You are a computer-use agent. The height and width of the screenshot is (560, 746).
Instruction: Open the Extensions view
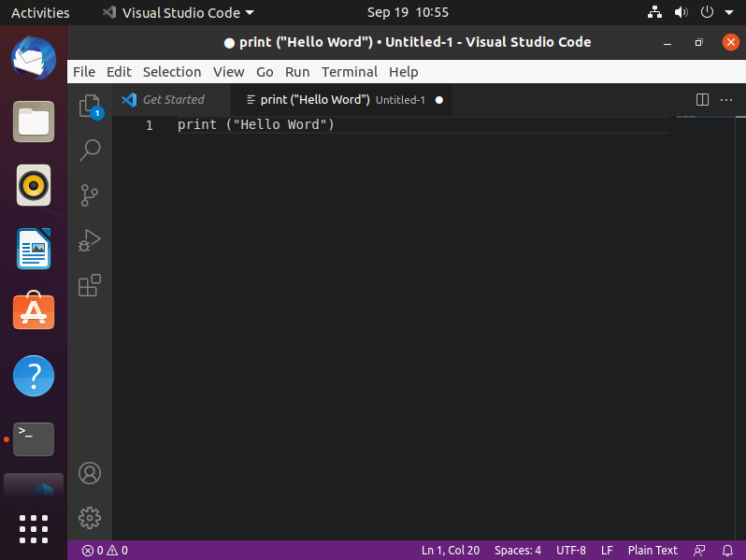90,285
